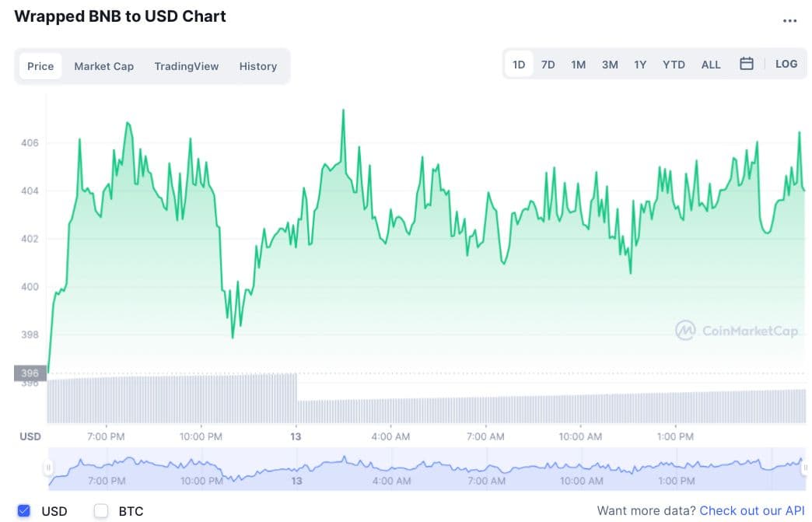The height and width of the screenshot is (522, 812).
Task: Uncheck the USD checkbox
Action: tap(24, 511)
